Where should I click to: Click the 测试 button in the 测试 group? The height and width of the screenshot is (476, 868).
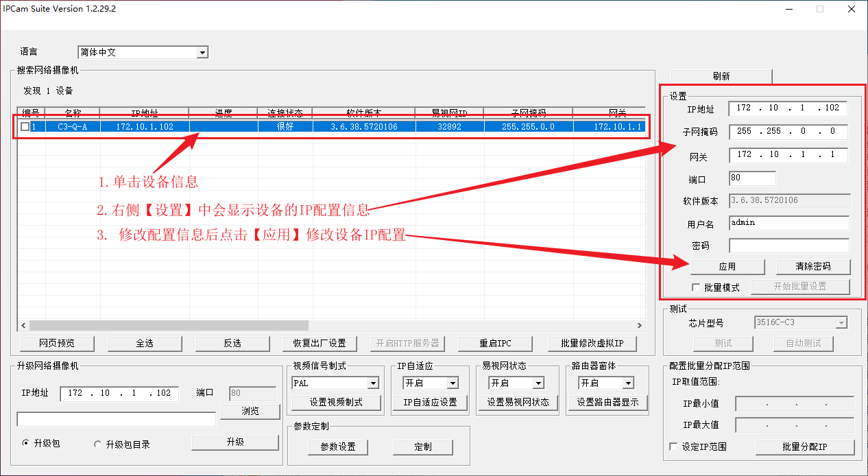click(x=723, y=343)
